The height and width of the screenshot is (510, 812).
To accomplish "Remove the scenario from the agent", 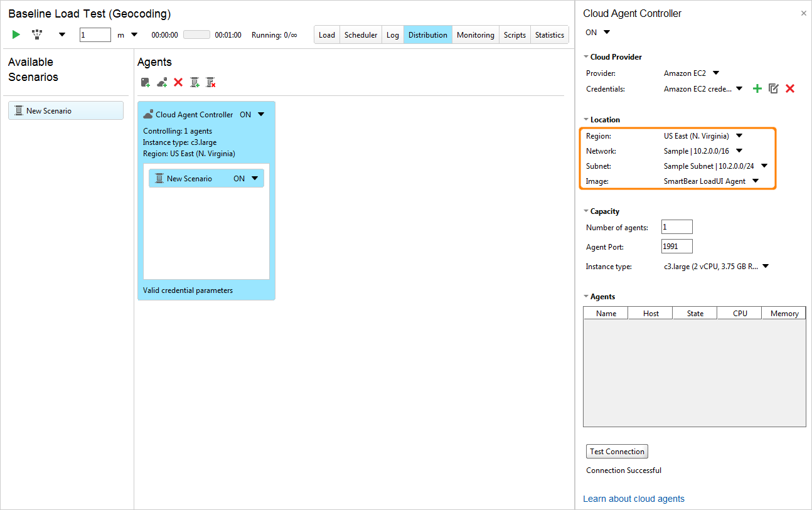I will click(x=211, y=82).
